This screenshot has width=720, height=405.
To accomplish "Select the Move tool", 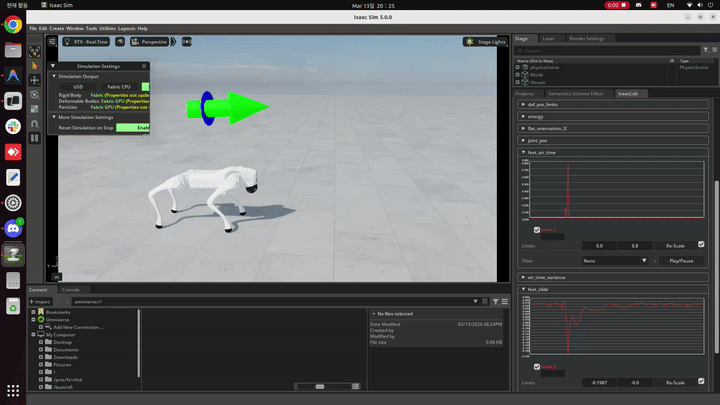I will [34, 80].
